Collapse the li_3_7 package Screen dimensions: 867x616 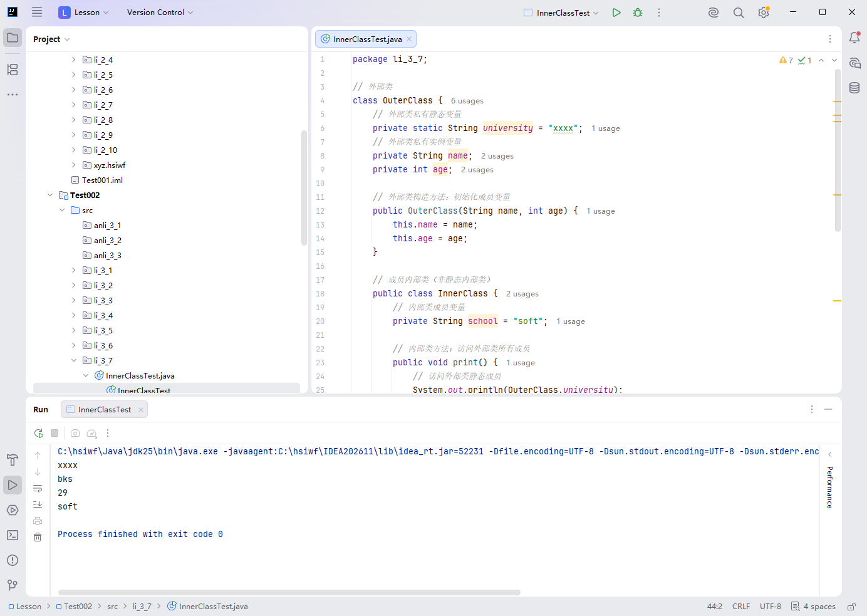tap(74, 361)
